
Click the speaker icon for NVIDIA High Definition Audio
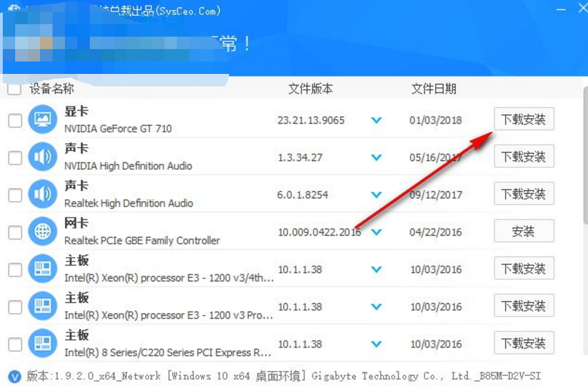click(x=43, y=156)
